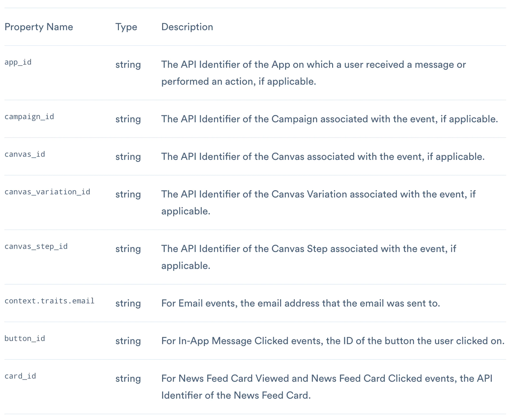The height and width of the screenshot is (420, 510).
Task: Click the Property Name column header
Action: click(x=39, y=27)
